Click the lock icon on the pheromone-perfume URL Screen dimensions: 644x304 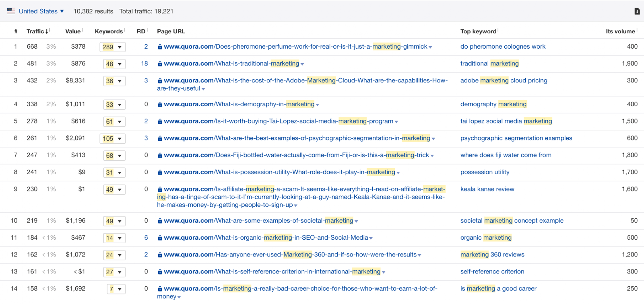coord(160,47)
